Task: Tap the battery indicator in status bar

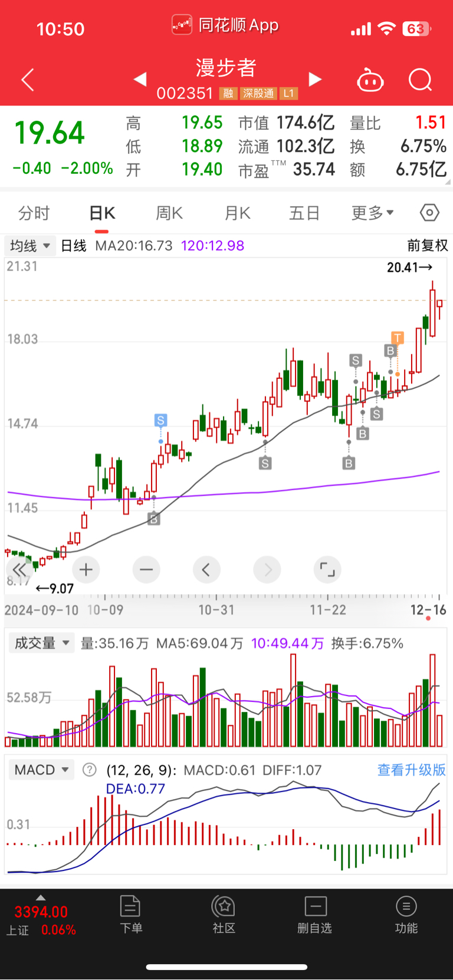Action: 417,29
